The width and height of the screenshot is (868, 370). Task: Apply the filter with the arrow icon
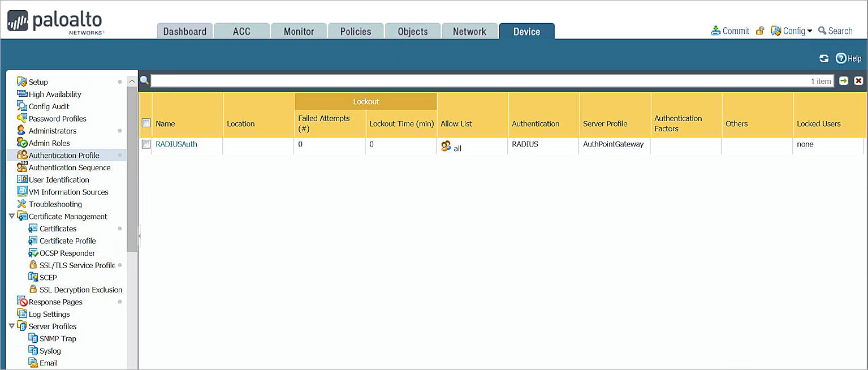[x=843, y=80]
